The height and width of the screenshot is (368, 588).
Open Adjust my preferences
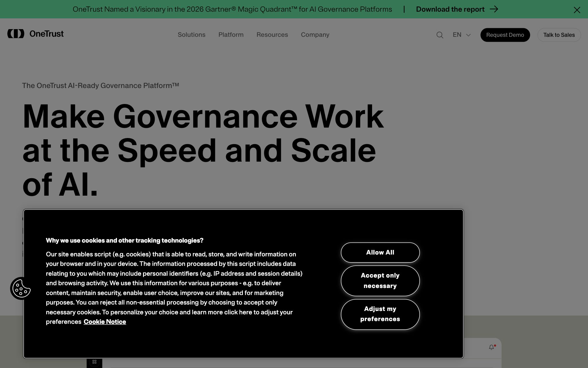pyautogui.click(x=380, y=314)
